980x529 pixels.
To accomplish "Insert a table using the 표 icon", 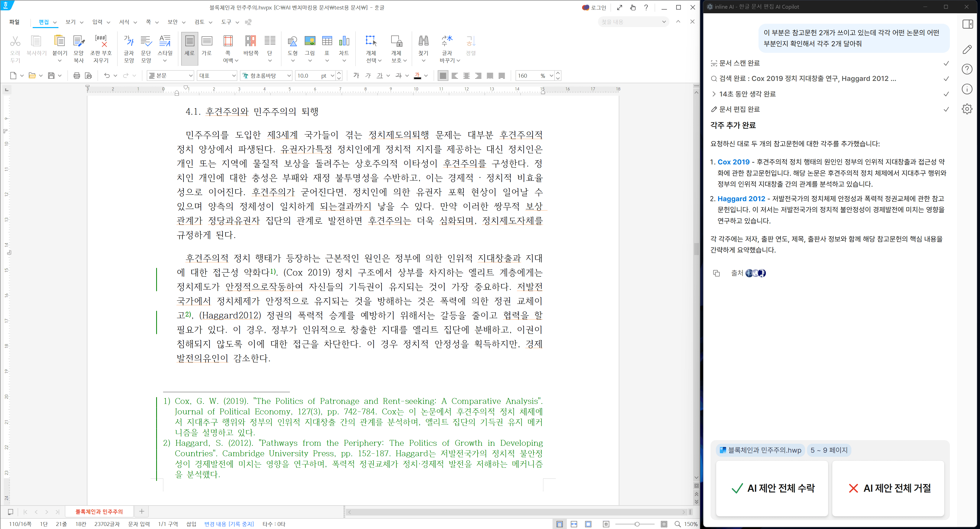I will 326,45.
